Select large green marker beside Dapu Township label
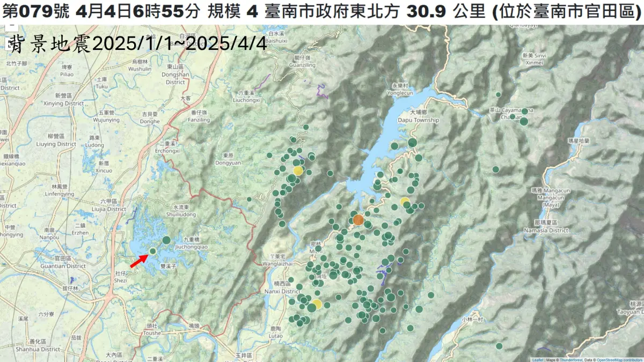The width and height of the screenshot is (644, 362). [x=412, y=142]
